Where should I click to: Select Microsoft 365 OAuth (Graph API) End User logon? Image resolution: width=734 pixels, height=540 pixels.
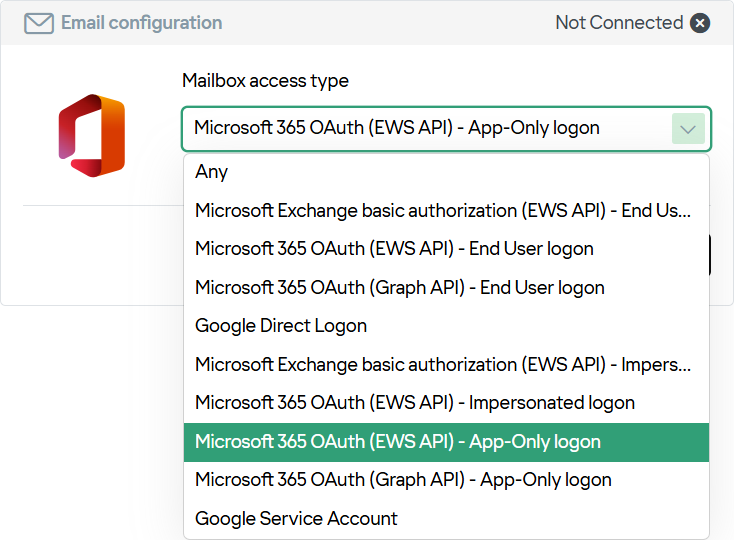(x=446, y=287)
